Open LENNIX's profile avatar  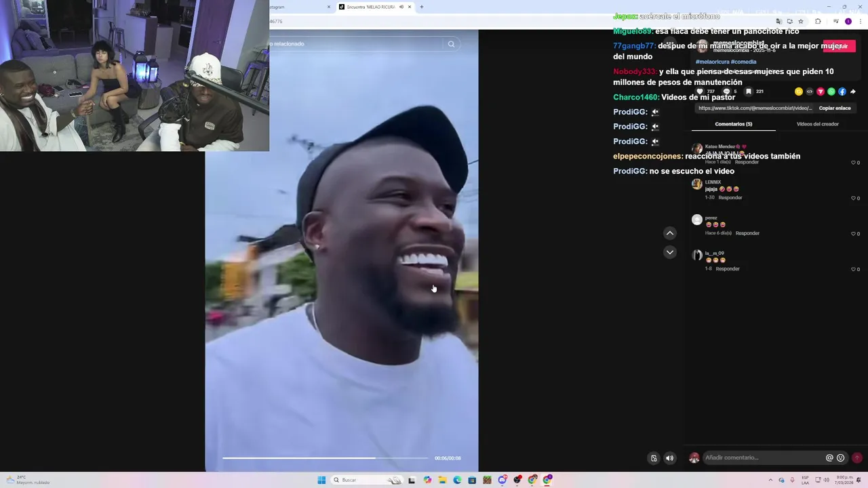(x=697, y=184)
